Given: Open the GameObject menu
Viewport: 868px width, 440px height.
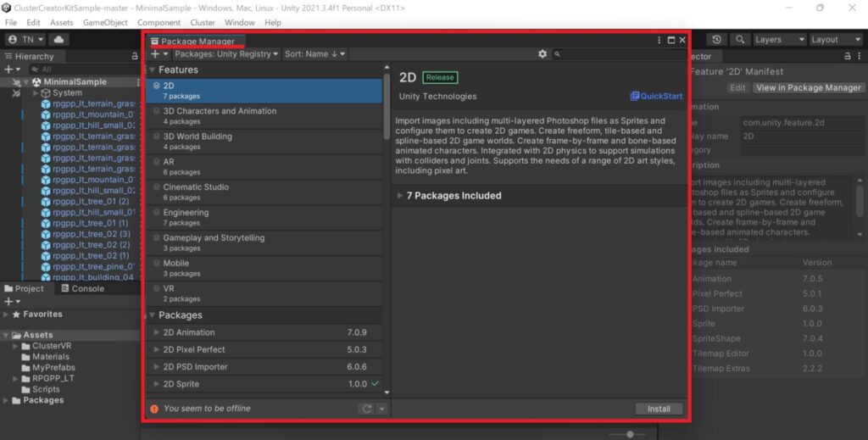Looking at the screenshot, I should click(105, 22).
